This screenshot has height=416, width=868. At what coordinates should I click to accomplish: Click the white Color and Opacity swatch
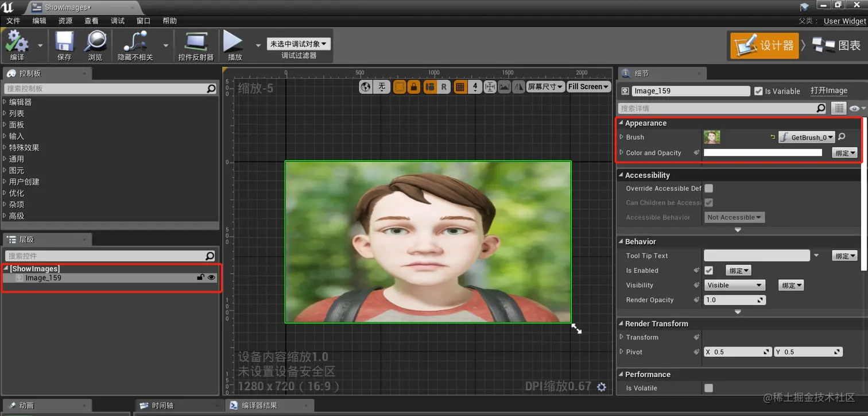click(763, 153)
